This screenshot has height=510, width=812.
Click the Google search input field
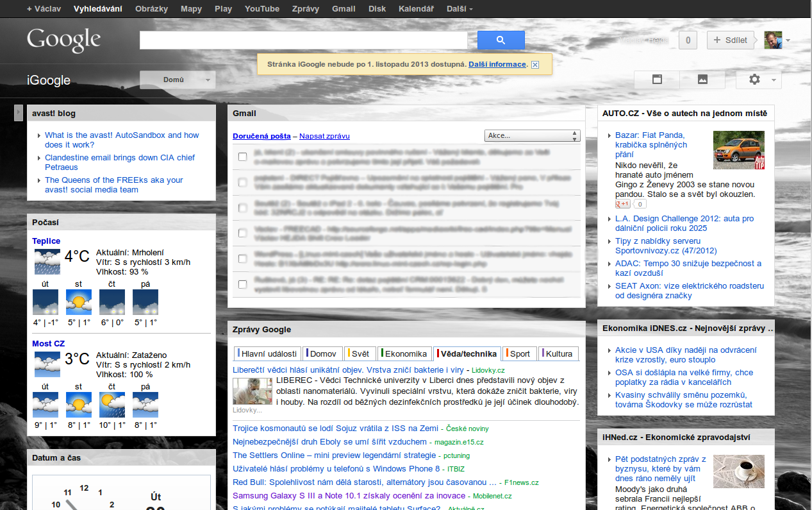pyautogui.click(x=304, y=40)
